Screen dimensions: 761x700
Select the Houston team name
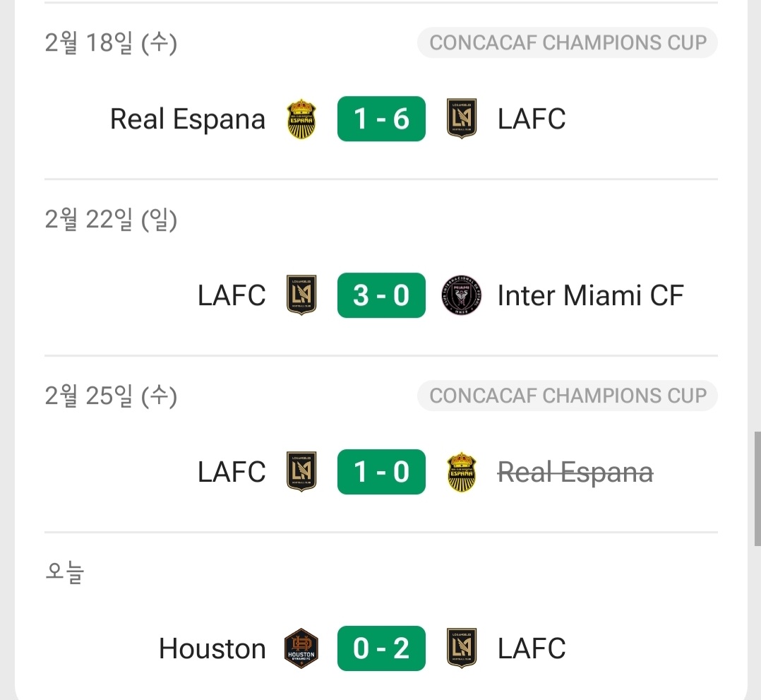(x=212, y=648)
